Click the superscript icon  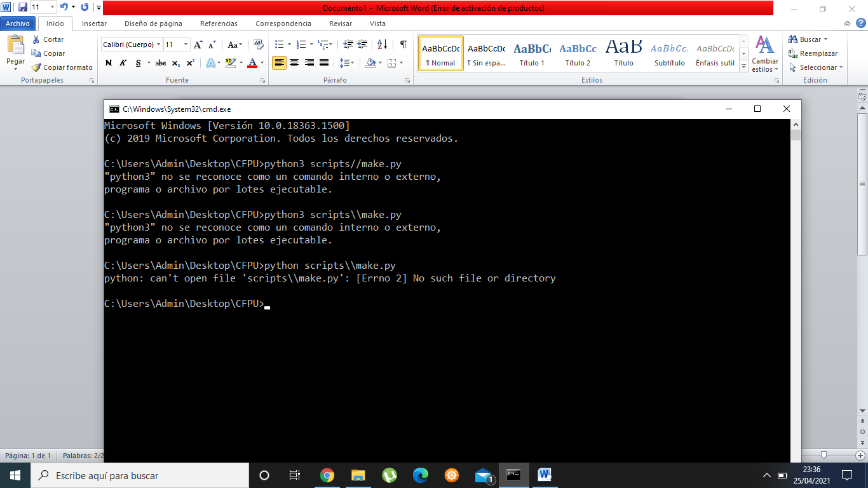[x=190, y=63]
